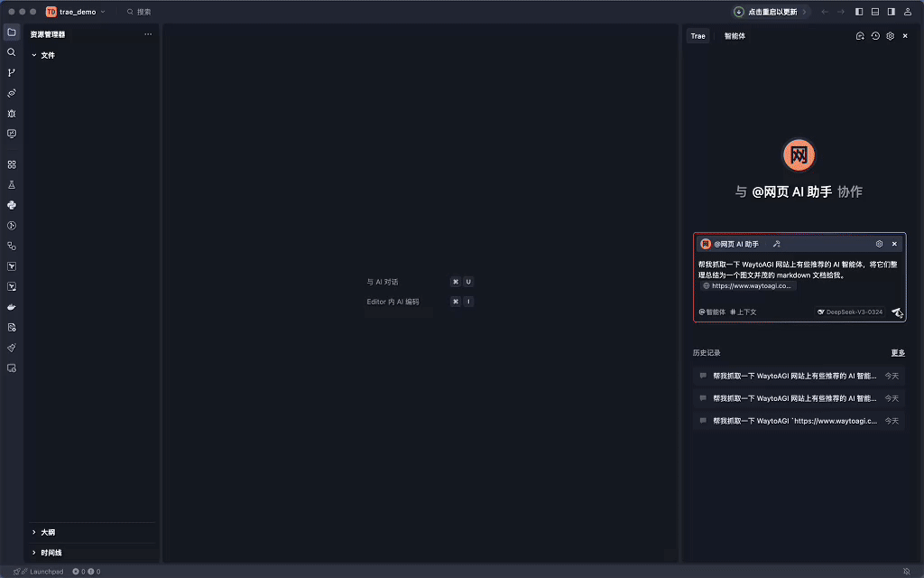Click the https://www.waytoagi.co... URL chip
924x578 pixels.
[x=748, y=286]
